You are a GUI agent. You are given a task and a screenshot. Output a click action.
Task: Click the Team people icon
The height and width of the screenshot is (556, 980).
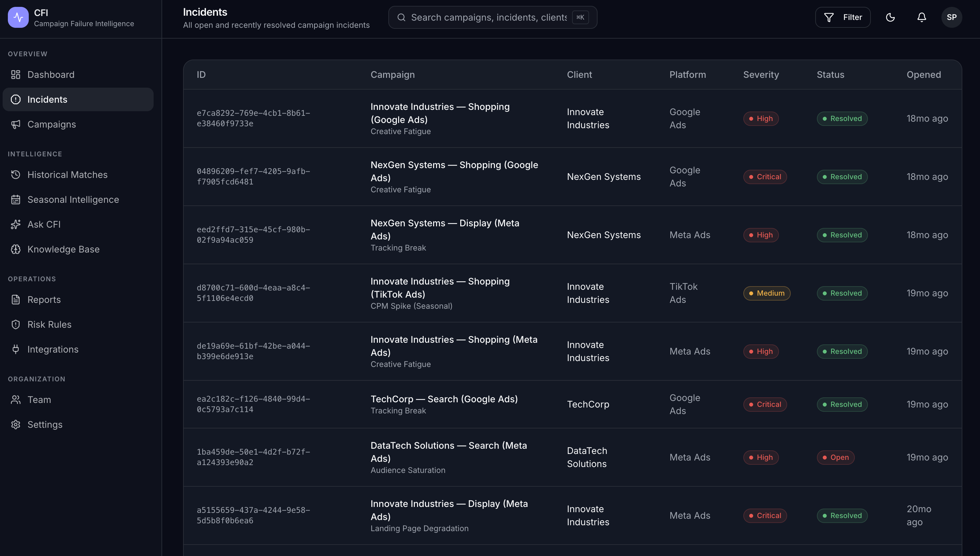(16, 399)
